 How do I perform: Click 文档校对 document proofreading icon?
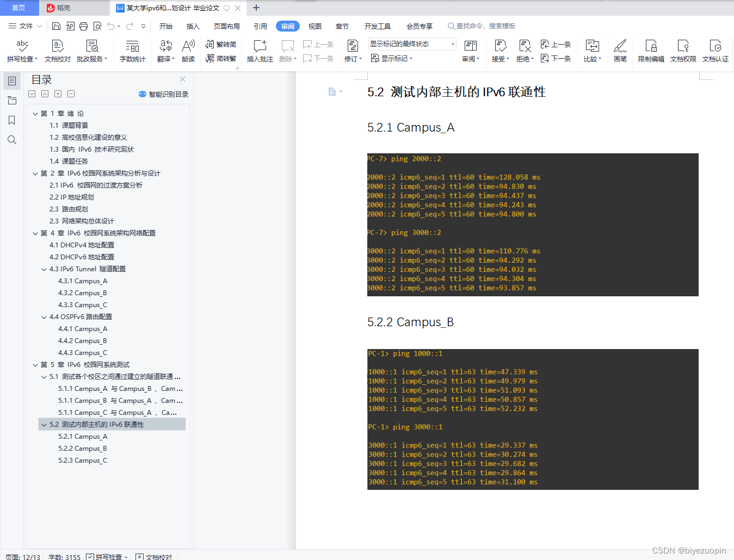tap(58, 51)
